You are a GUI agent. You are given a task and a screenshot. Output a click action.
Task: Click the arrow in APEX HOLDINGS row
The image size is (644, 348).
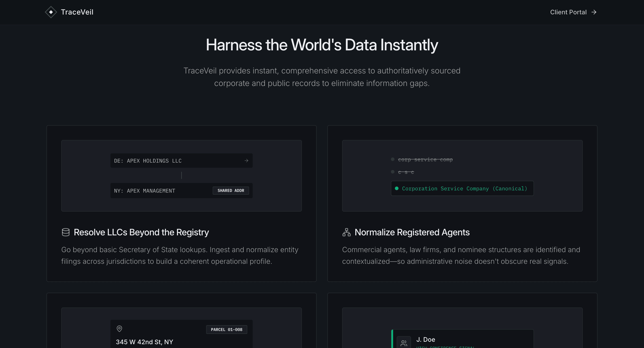(x=246, y=161)
